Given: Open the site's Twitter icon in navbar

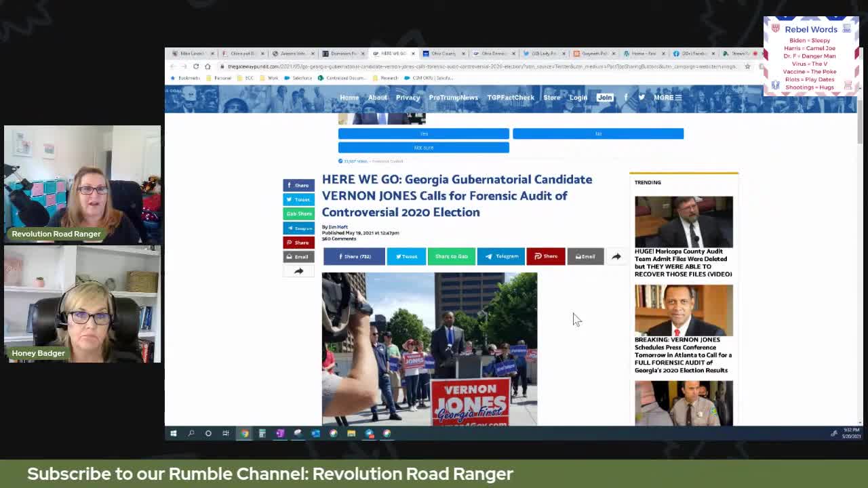Looking at the screenshot, I should 642,98.
